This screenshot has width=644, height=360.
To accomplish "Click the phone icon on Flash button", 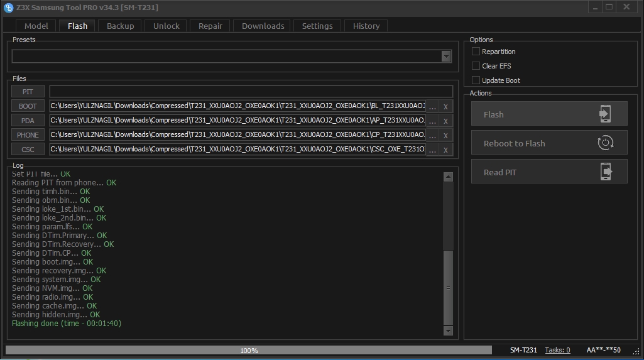I will pos(605,114).
